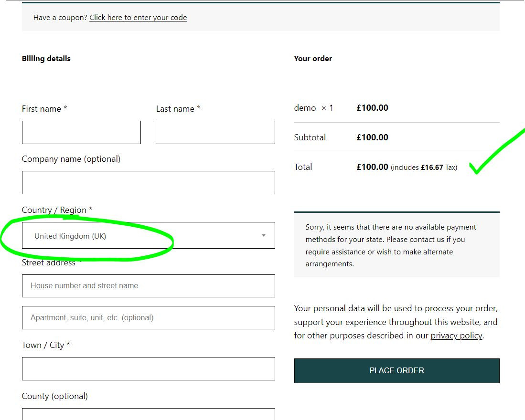Focus the First name field
525x420 pixels.
[81, 132]
